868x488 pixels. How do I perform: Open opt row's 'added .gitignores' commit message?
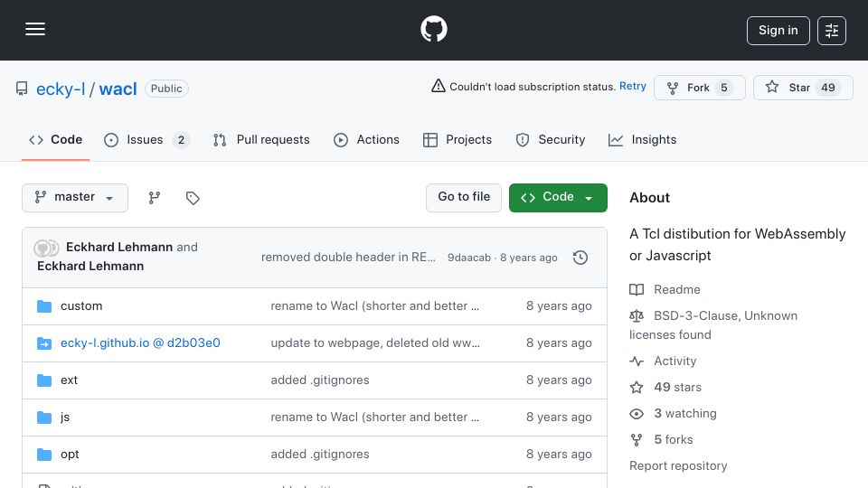click(x=320, y=455)
